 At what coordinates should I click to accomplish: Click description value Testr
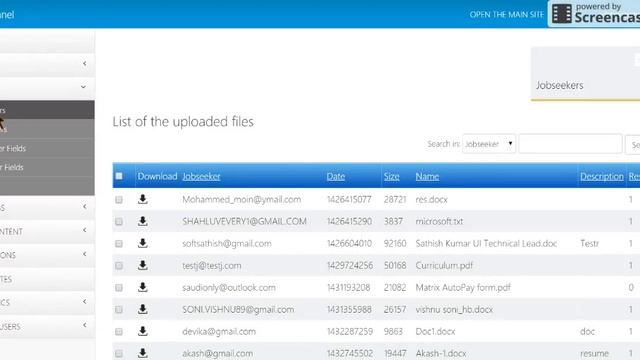pos(589,243)
